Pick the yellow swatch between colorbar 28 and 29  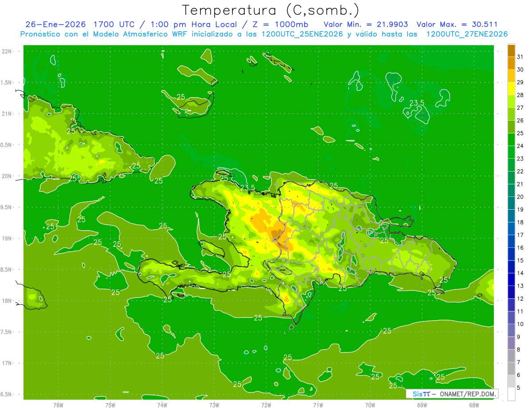511,89
